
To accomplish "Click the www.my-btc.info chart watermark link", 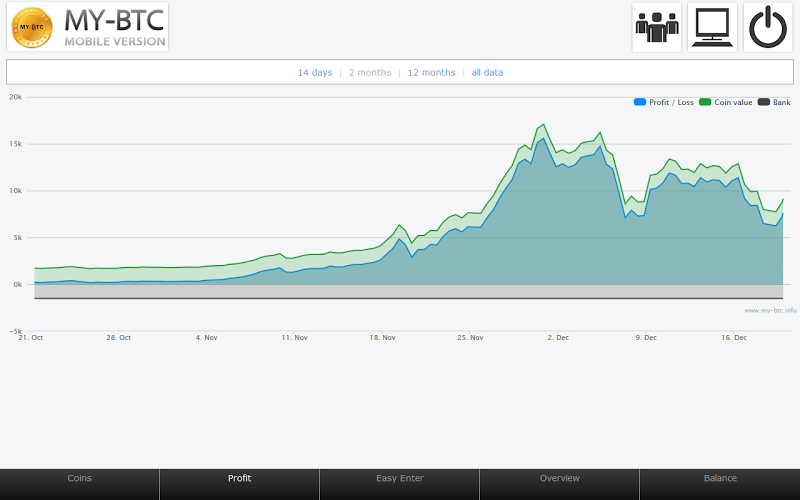I will click(x=770, y=310).
